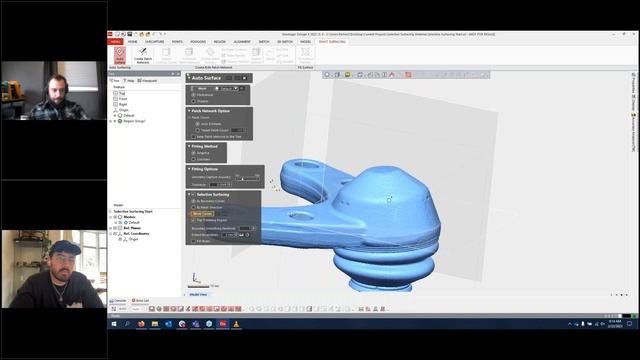The height and width of the screenshot is (360, 640).
Task: Click the Extend Boundaries value field
Action: (x=230, y=235)
